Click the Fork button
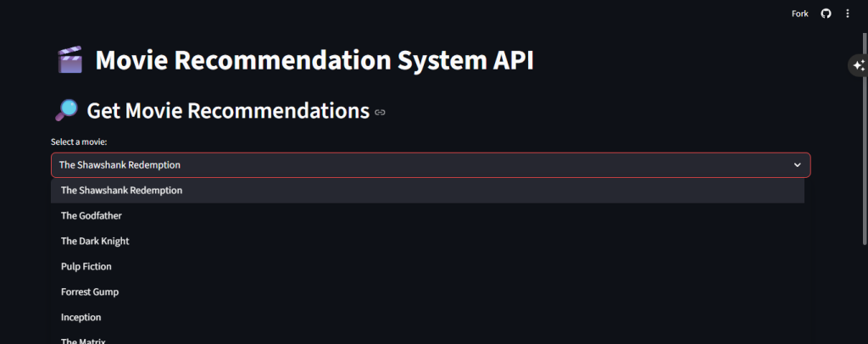 click(x=799, y=14)
